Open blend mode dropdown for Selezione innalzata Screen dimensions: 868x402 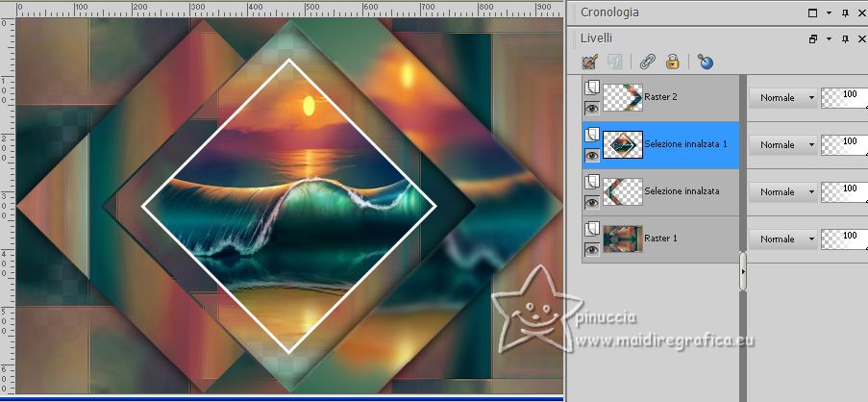pyautogui.click(x=782, y=191)
